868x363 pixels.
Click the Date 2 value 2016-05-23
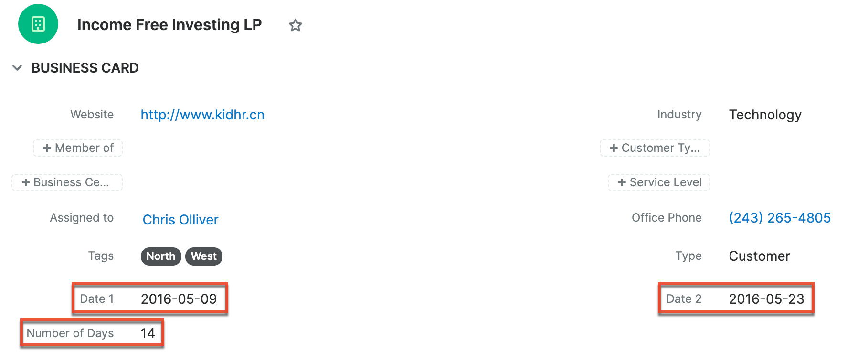pyautogui.click(x=767, y=299)
